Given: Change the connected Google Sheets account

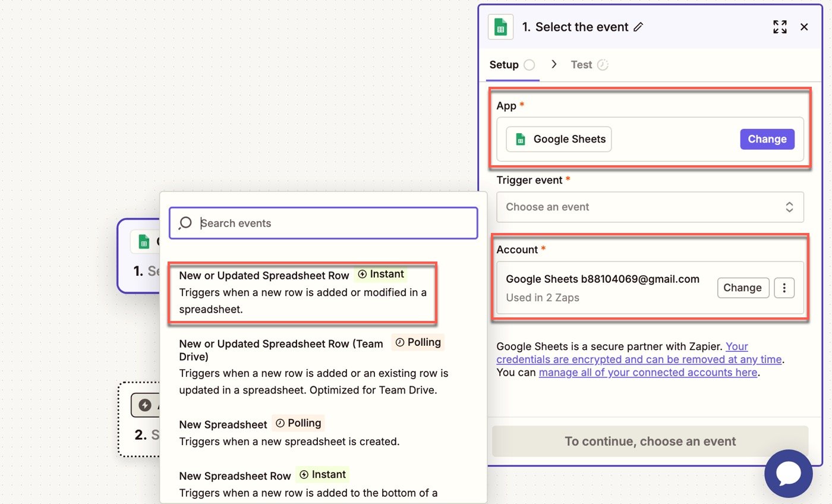Looking at the screenshot, I should [743, 288].
